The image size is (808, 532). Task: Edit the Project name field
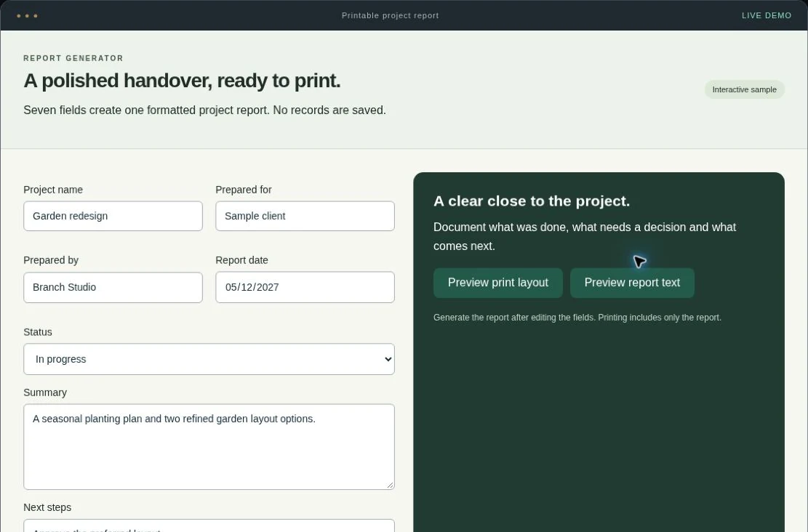113,216
